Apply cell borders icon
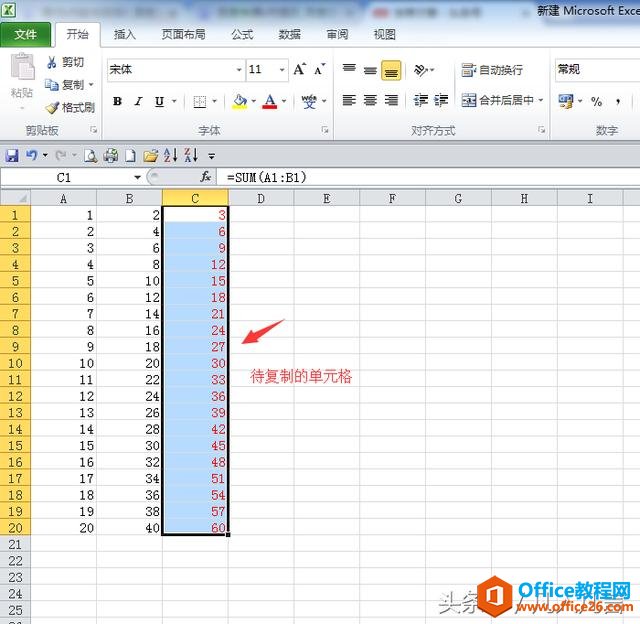640x624 pixels. pyautogui.click(x=200, y=101)
